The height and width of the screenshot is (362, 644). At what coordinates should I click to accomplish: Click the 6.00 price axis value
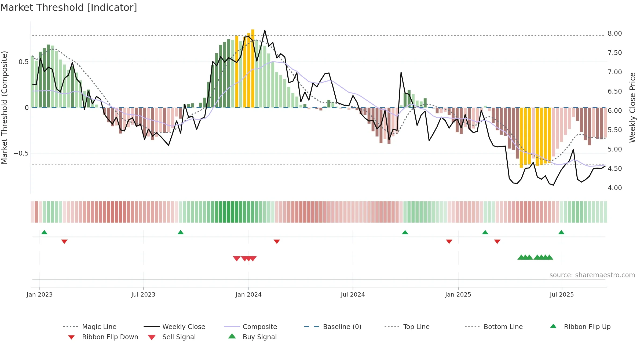tap(615, 111)
